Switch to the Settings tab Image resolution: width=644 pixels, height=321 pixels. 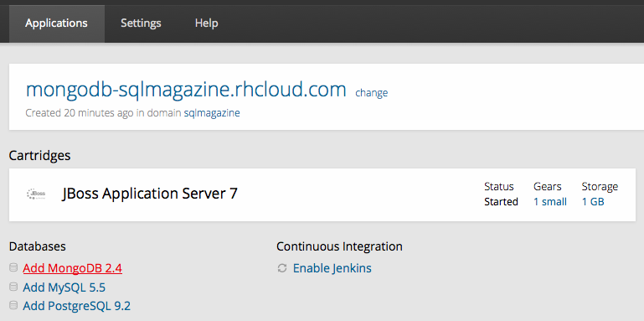(x=141, y=23)
